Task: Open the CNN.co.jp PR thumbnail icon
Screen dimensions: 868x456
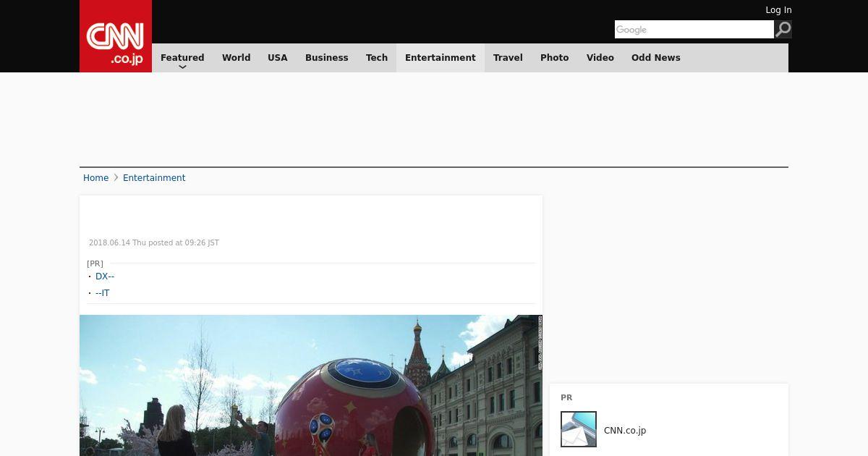Action: pyautogui.click(x=579, y=429)
